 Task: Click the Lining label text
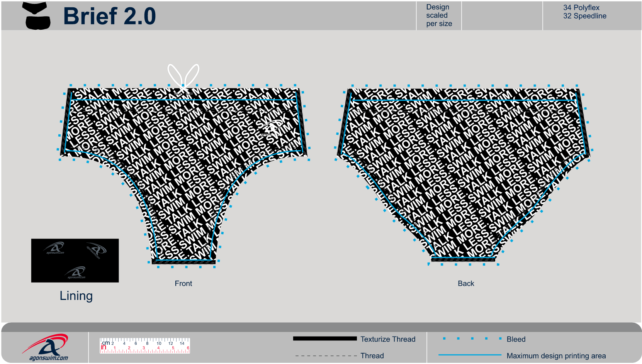76,296
